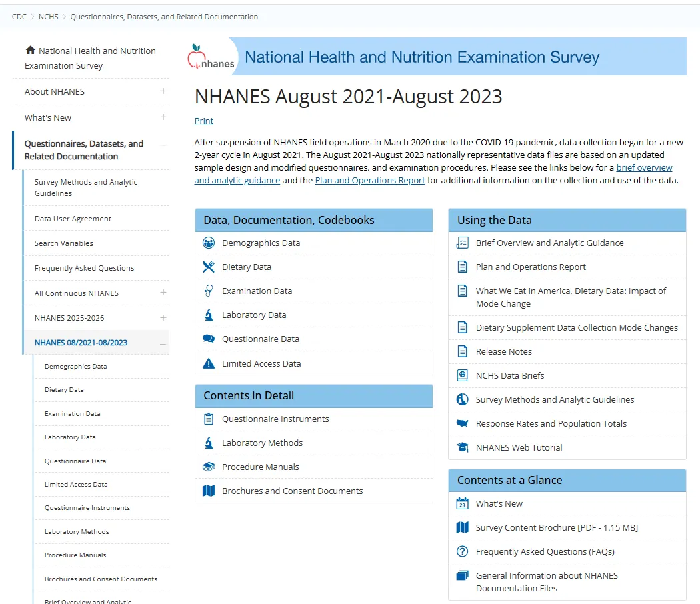Open Frequently Asked Questions (FAQs) in Contents at a Glance
This screenshot has width=700, height=604.
(545, 552)
